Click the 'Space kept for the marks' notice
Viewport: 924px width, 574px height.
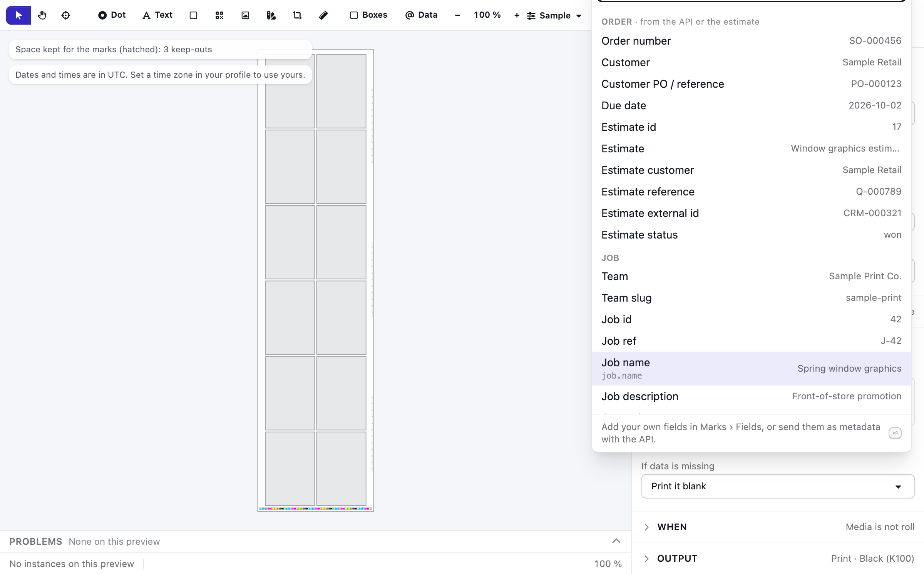pos(160,50)
